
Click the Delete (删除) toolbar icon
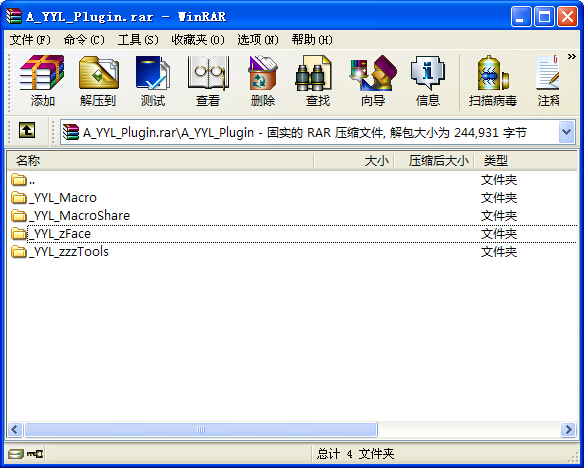click(263, 80)
